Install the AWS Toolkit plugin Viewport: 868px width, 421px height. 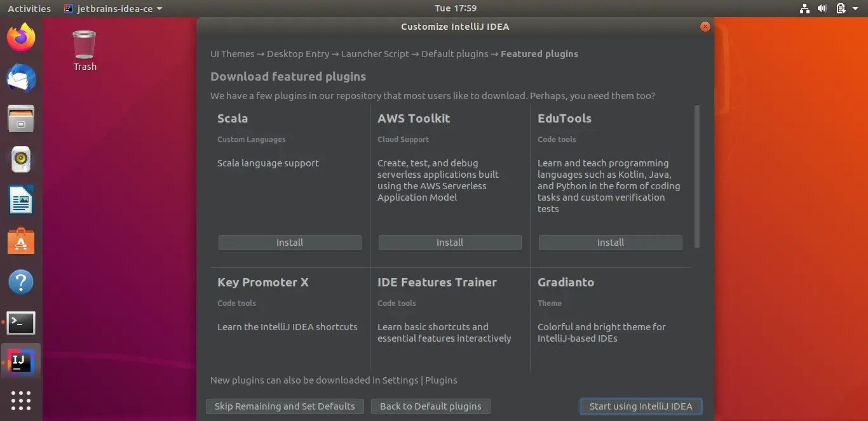pyautogui.click(x=450, y=243)
